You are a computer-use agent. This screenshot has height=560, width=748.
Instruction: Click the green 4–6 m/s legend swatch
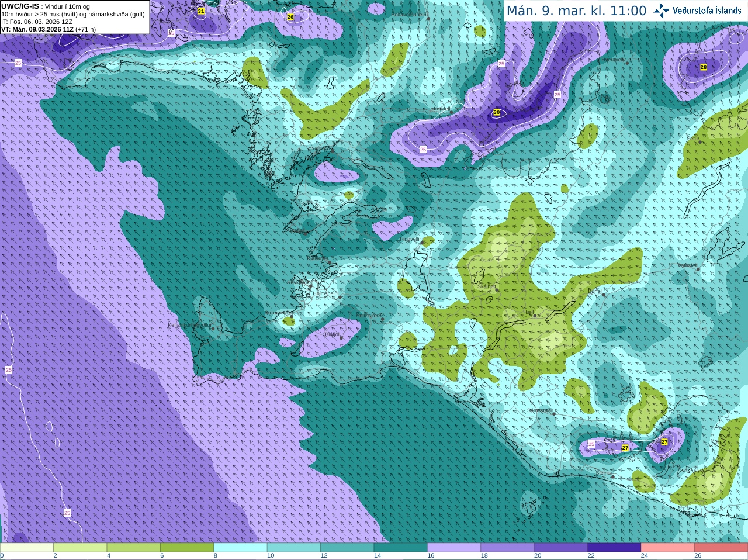pos(134,548)
